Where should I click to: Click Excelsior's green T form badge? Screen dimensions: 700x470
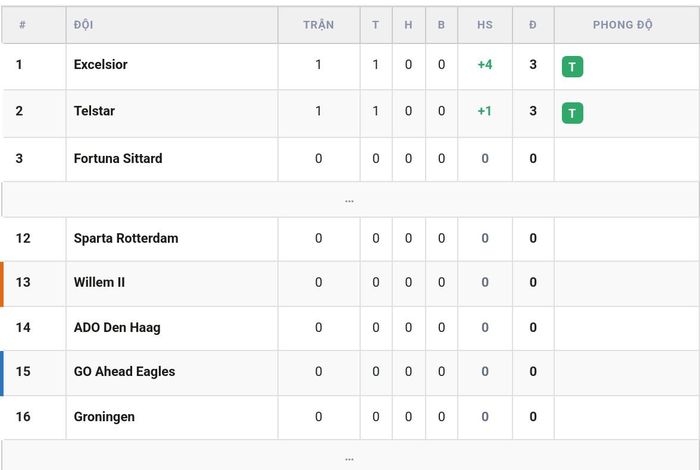click(x=572, y=67)
